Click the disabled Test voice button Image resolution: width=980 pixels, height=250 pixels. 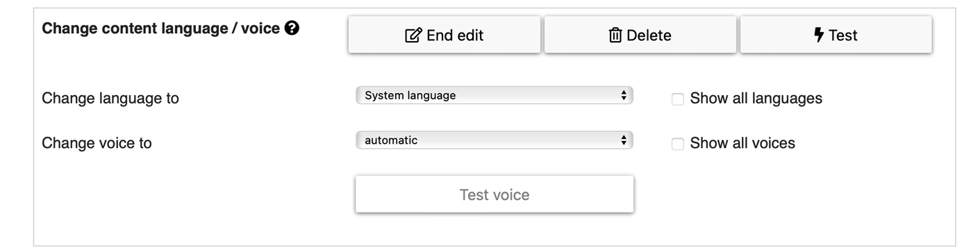click(x=495, y=194)
